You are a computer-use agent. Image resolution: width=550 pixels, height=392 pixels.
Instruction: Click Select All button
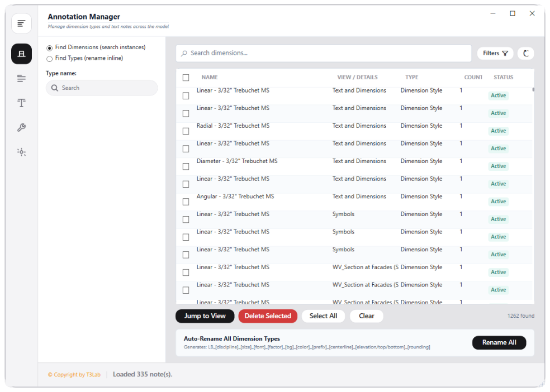coord(323,316)
